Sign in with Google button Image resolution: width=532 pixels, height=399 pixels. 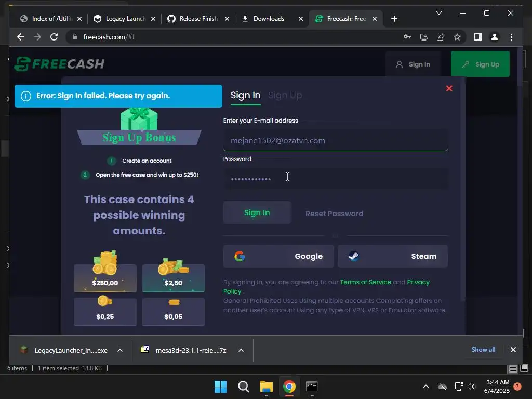[x=278, y=256]
